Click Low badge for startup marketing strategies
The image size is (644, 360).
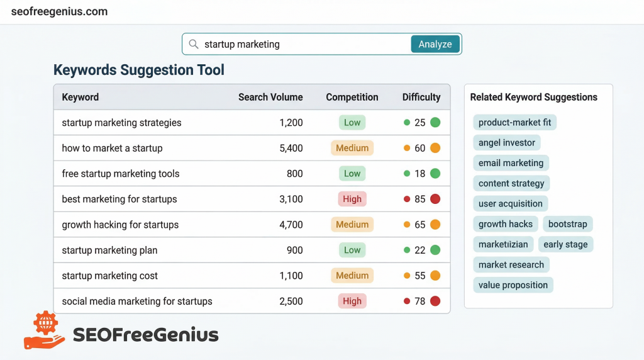click(x=352, y=123)
